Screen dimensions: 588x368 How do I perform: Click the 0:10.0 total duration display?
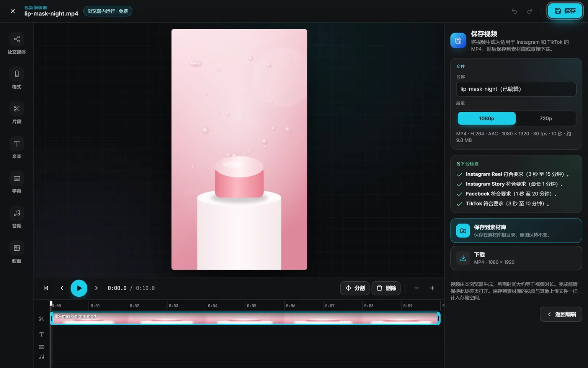tap(145, 288)
